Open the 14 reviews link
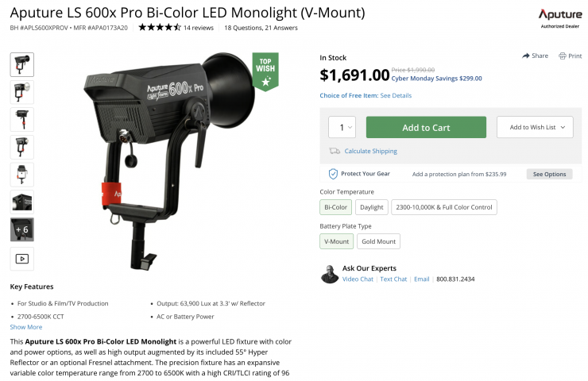 pyautogui.click(x=199, y=28)
